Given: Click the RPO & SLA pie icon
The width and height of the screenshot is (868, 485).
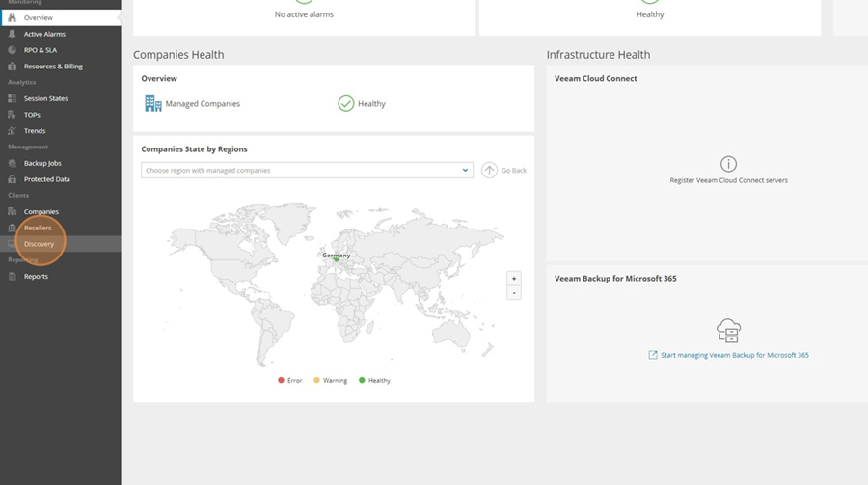Looking at the screenshot, I should (x=13, y=50).
